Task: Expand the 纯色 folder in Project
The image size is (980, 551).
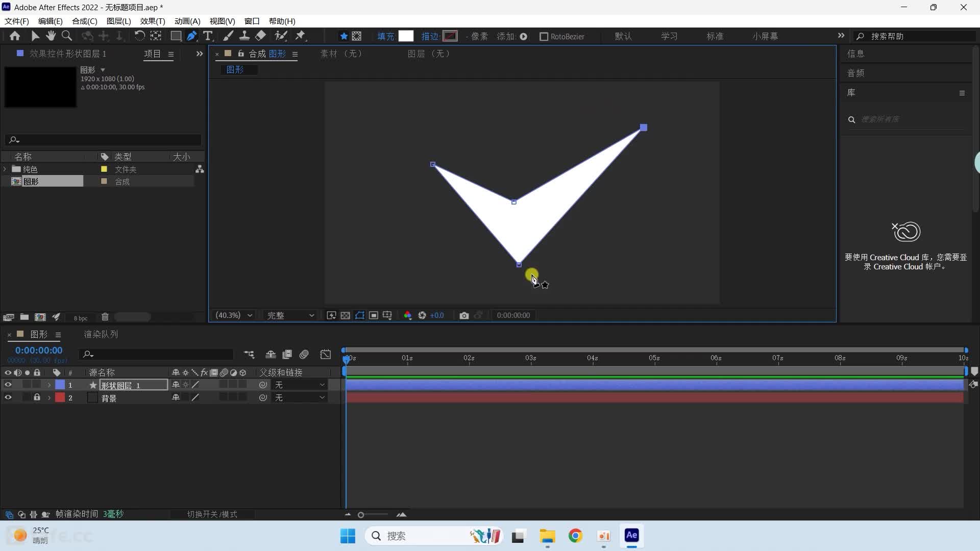Action: [5, 169]
